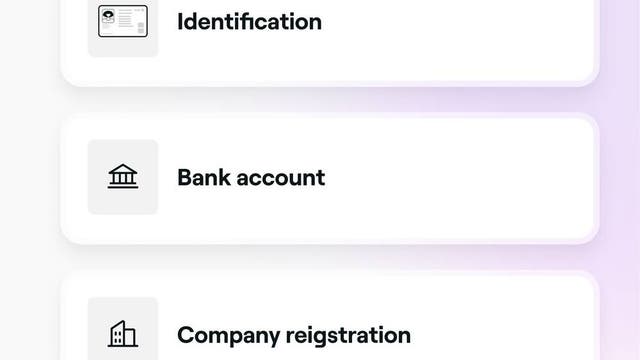This screenshot has width=640, height=360.
Task: Open the Bank account card
Action: coord(330,178)
